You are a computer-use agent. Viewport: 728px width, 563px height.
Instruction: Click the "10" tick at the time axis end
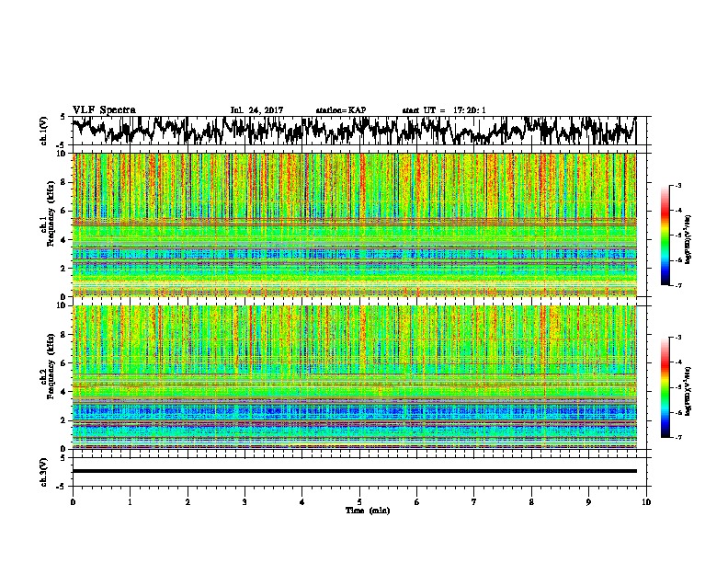(646, 502)
